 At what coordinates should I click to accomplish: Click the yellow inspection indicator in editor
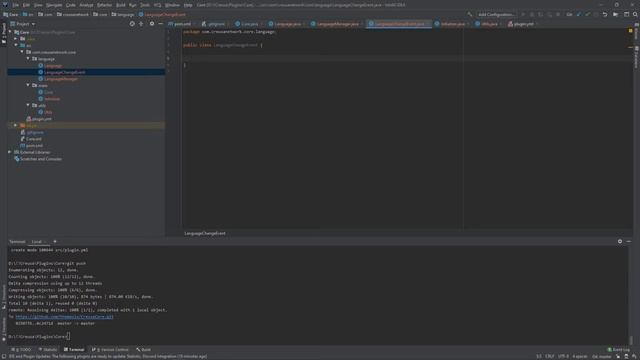[x=631, y=31]
